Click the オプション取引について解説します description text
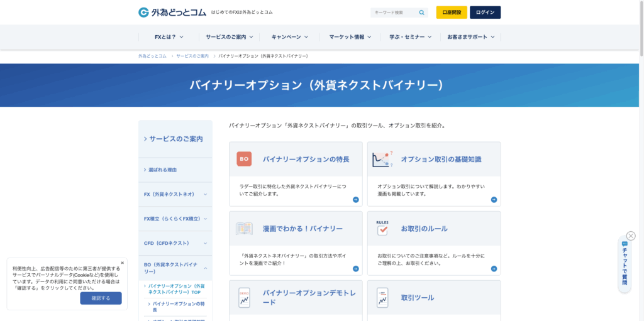The width and height of the screenshot is (644, 321). (x=431, y=190)
